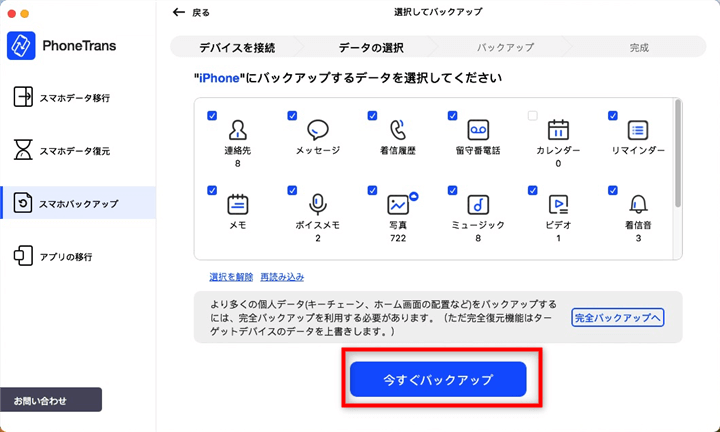
Task: Click the 着信音 count 3
Action: [x=638, y=238]
